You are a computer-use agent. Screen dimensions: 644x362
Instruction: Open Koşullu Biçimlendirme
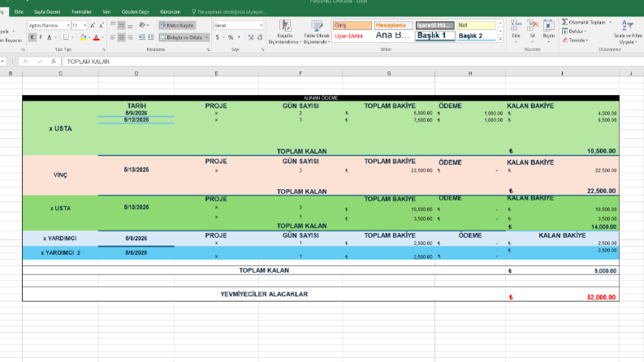[284, 32]
